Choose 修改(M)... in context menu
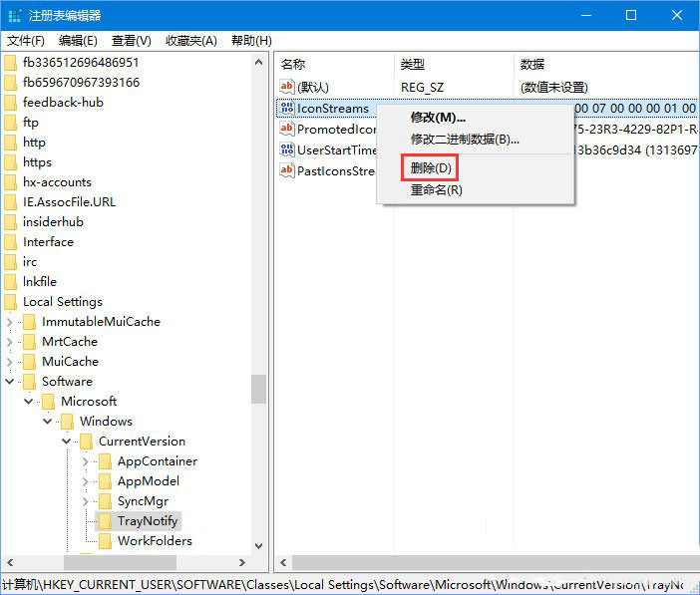The height and width of the screenshot is (595, 700). coord(475,118)
